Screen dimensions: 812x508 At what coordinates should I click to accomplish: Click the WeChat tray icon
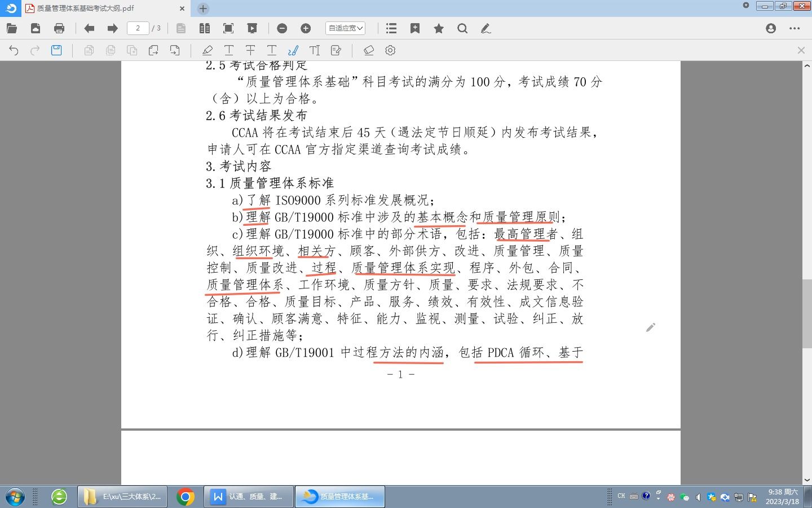coord(684,497)
